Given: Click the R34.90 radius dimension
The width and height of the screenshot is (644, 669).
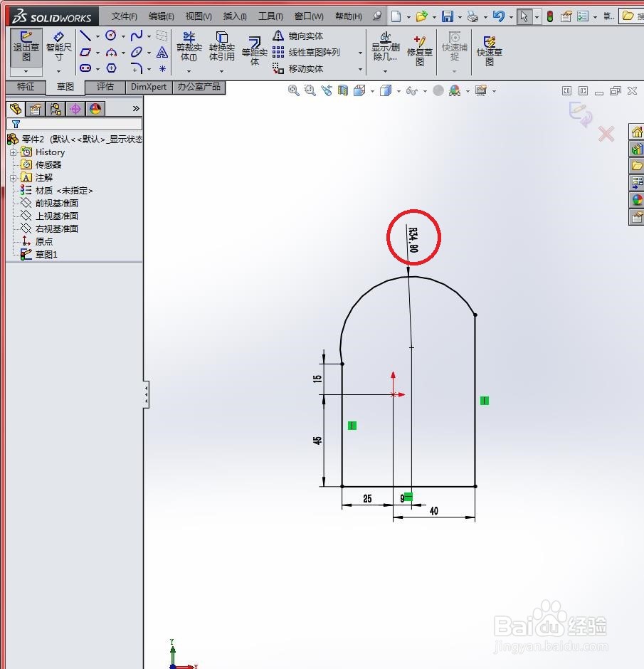Looking at the screenshot, I should tap(413, 240).
